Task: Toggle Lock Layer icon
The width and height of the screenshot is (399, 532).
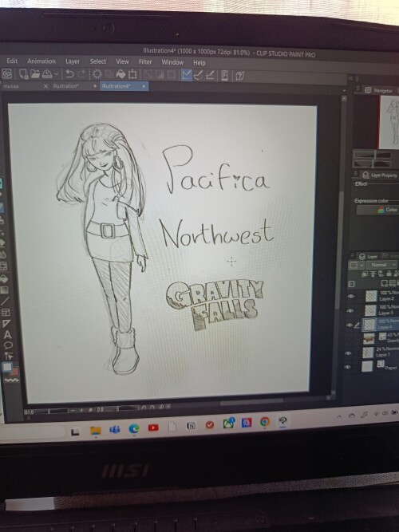Action: coord(389,274)
